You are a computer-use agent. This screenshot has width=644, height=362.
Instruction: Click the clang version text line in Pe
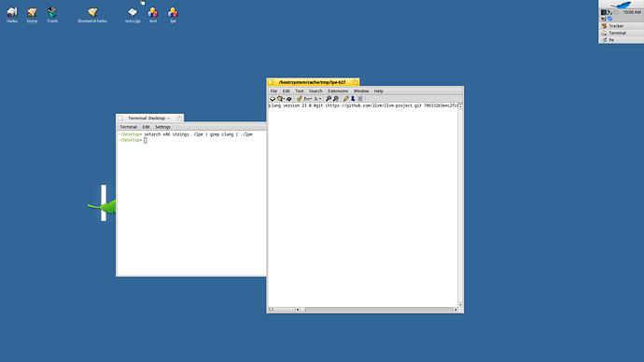click(363, 105)
